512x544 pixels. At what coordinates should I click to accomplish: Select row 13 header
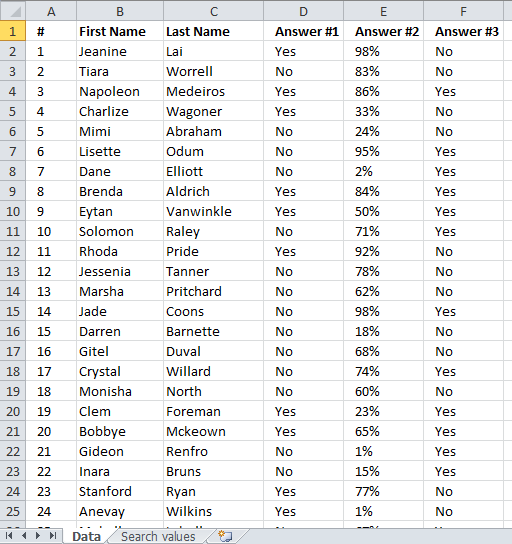point(12,271)
